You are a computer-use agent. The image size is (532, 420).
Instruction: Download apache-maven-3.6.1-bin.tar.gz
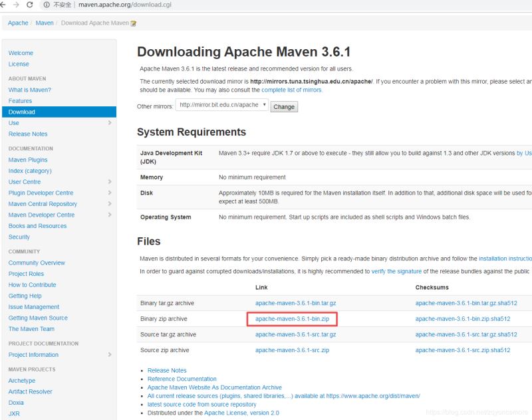click(295, 303)
